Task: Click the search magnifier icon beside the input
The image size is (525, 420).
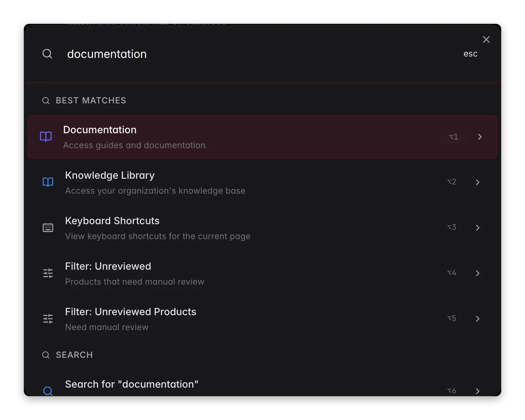Action: tap(47, 54)
